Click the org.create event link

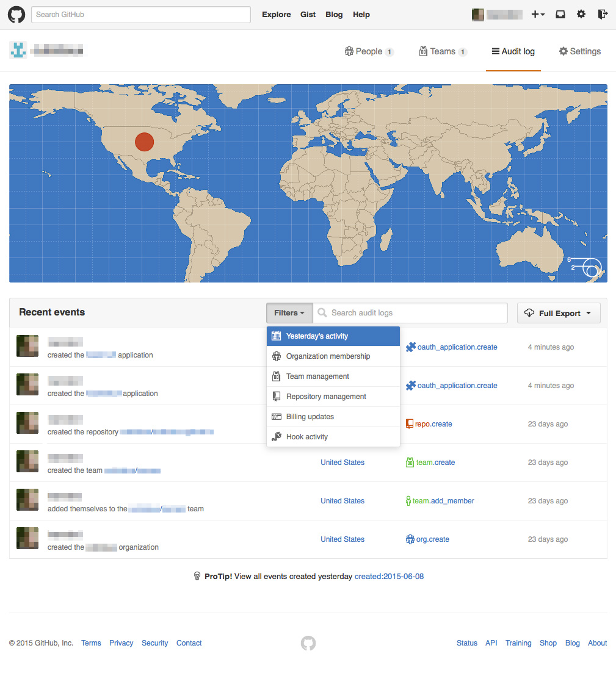(432, 539)
